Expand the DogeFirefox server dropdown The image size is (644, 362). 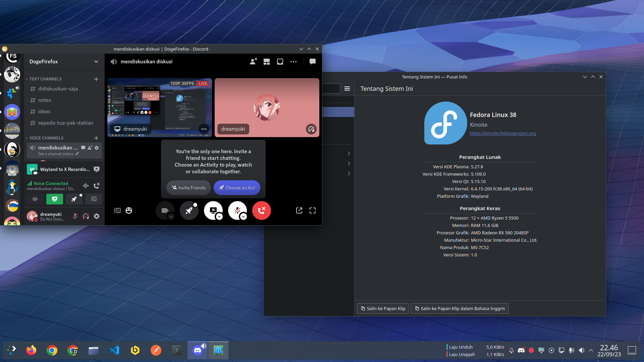click(96, 62)
